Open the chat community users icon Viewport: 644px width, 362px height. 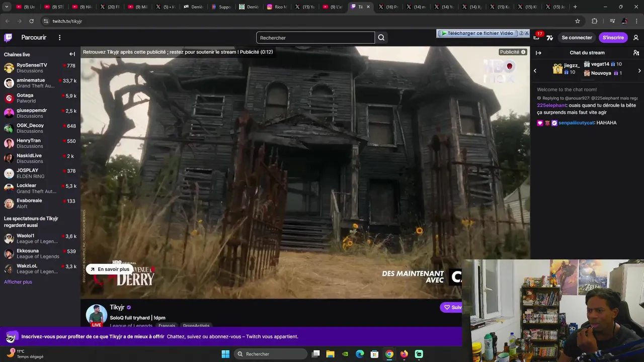pos(636,53)
